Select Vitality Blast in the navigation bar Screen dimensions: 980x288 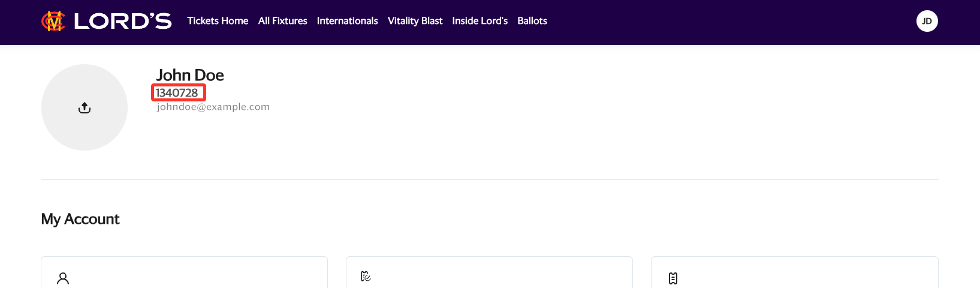tap(415, 21)
